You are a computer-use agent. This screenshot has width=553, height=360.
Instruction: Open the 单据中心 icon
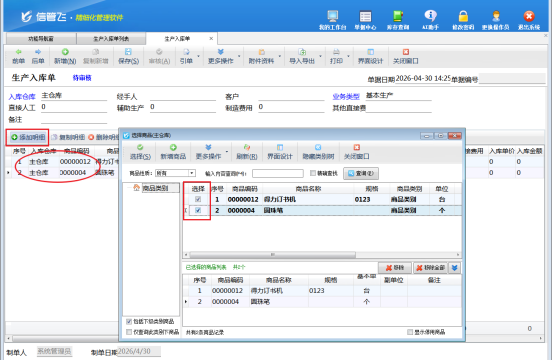click(x=365, y=20)
